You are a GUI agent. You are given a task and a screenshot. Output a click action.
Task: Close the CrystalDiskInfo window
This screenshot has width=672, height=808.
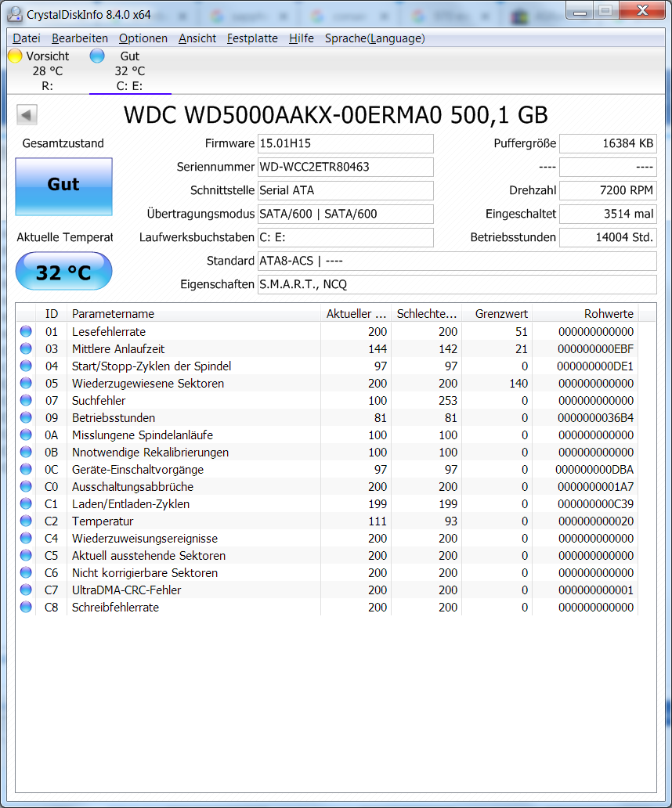coord(642,11)
